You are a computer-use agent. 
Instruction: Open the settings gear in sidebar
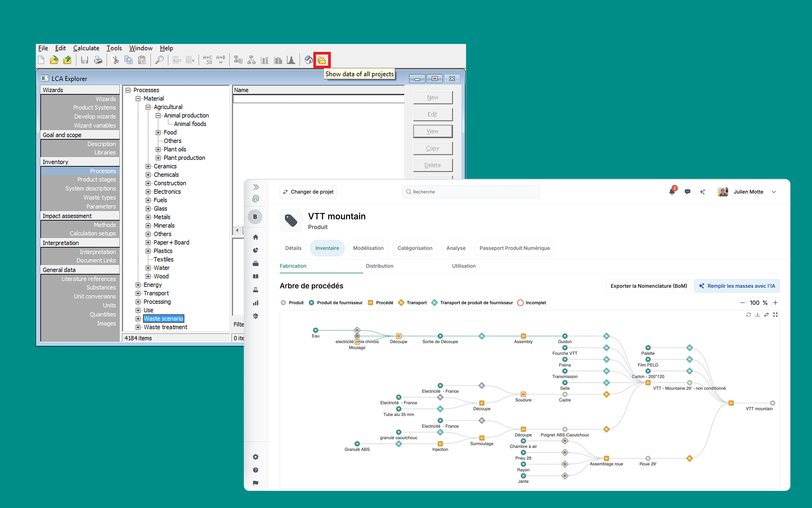(256, 457)
